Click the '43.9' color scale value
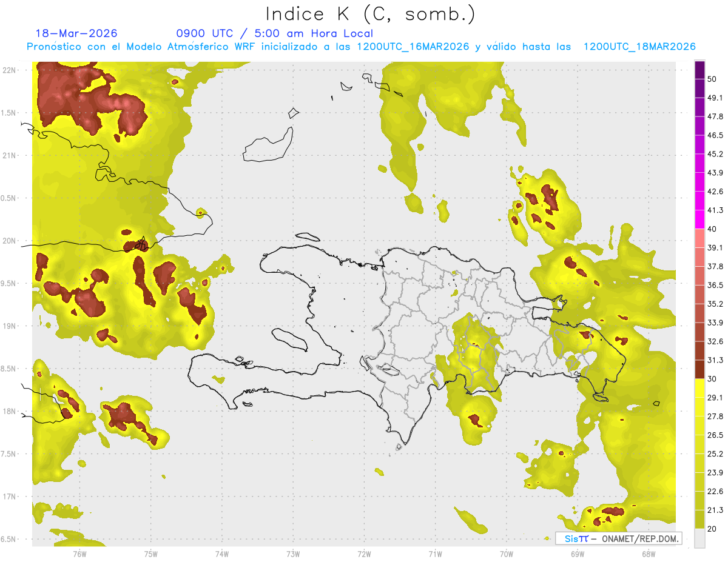 click(715, 173)
